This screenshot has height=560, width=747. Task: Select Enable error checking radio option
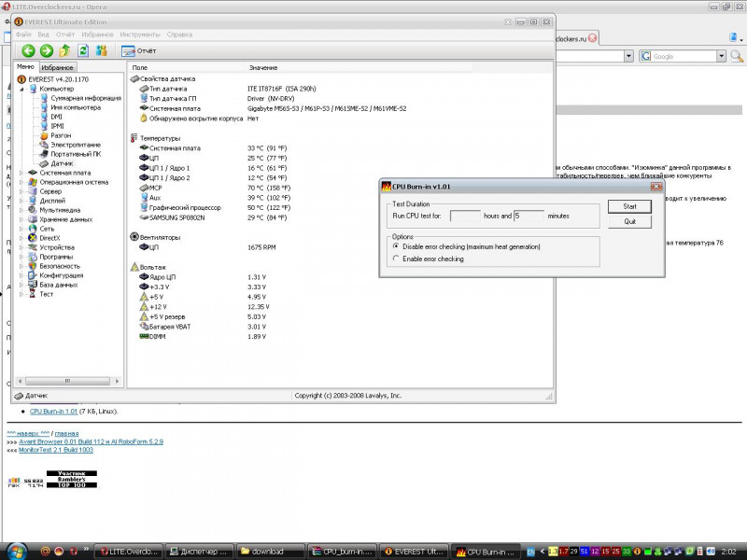tap(396, 259)
